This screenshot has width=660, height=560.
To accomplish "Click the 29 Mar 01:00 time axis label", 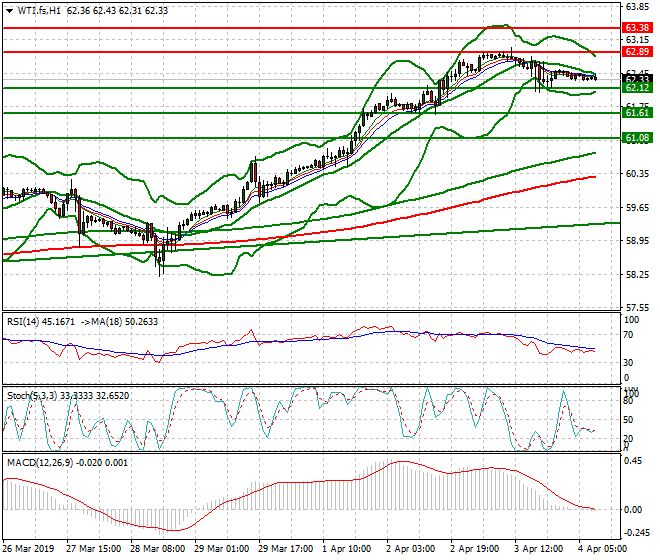I will coord(221,549).
